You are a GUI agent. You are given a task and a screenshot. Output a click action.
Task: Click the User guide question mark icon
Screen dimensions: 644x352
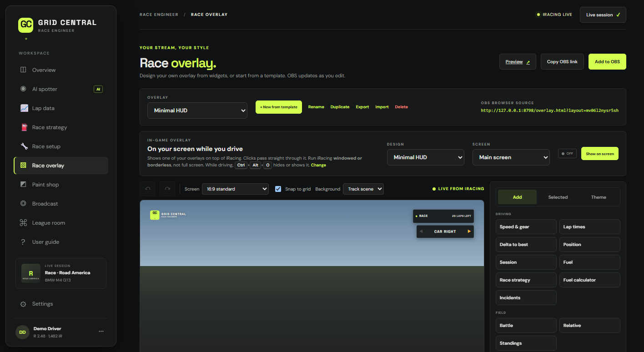(x=24, y=242)
